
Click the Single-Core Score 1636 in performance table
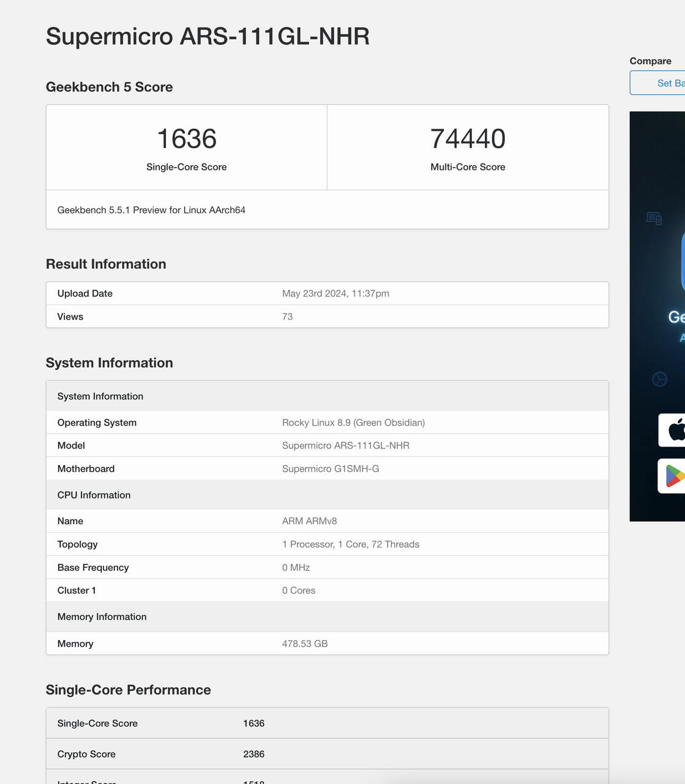[x=253, y=723]
